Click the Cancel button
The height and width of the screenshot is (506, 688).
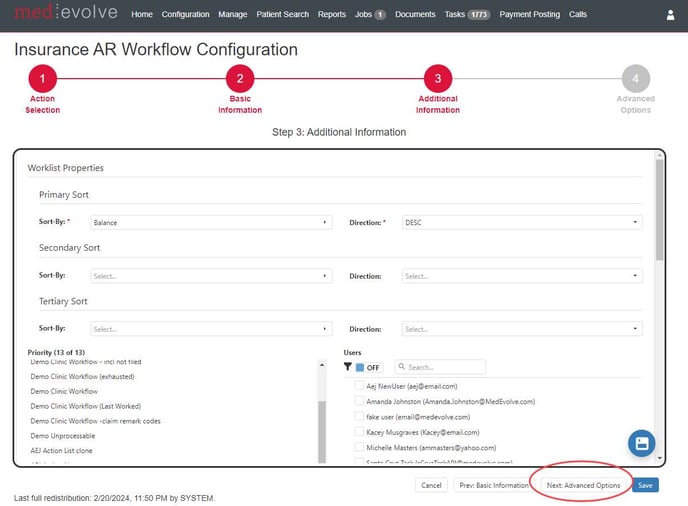click(431, 485)
